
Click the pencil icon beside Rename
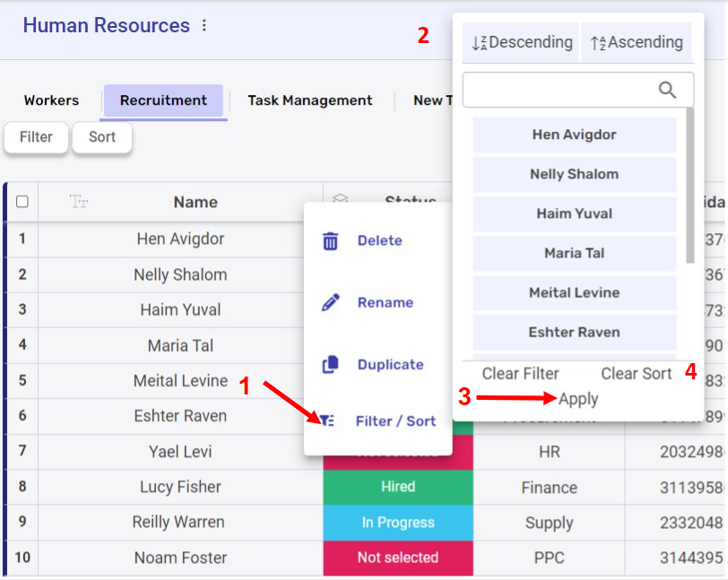(x=331, y=302)
